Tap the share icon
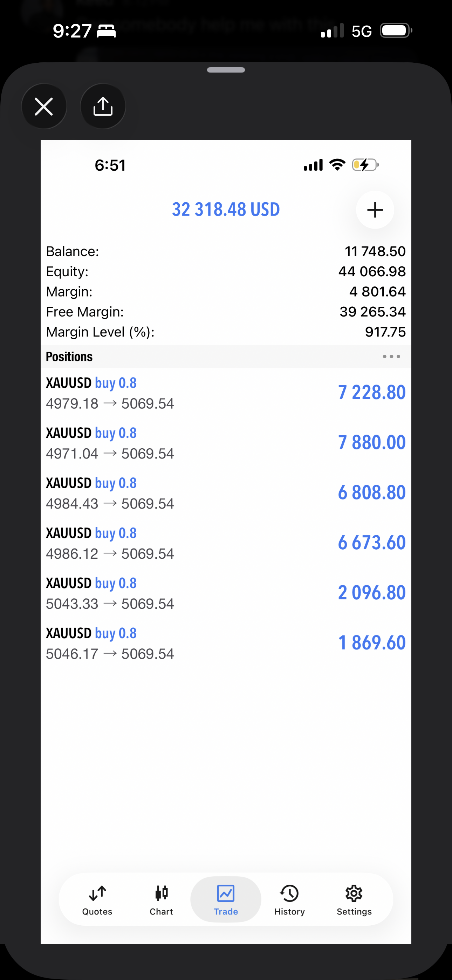The width and height of the screenshot is (452, 980). click(x=103, y=106)
